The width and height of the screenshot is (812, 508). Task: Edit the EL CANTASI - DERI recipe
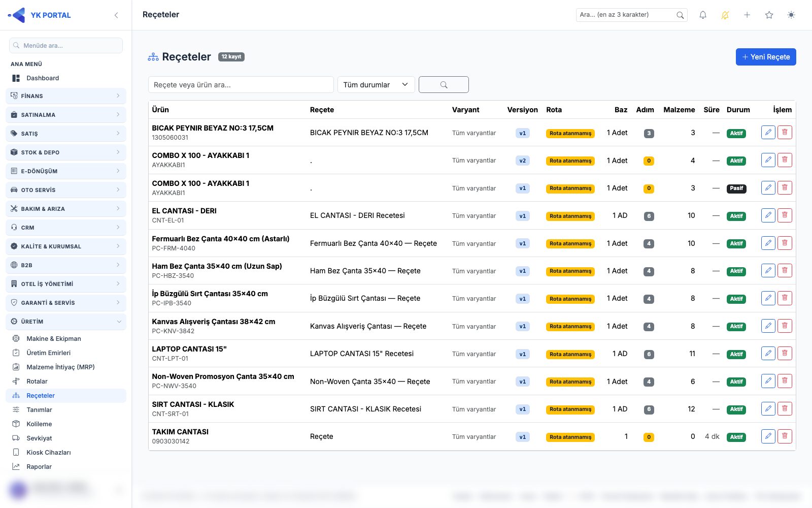pos(768,215)
